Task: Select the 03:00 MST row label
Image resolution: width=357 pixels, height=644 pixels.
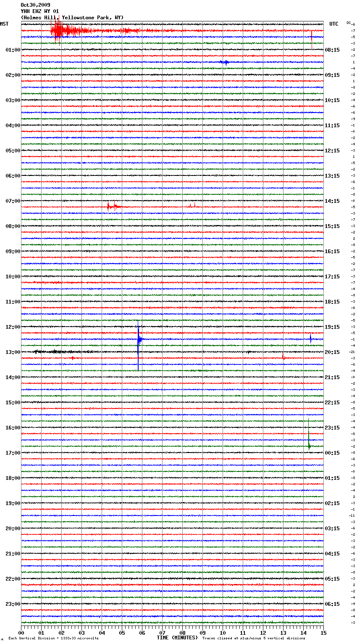Action: pos(13,100)
